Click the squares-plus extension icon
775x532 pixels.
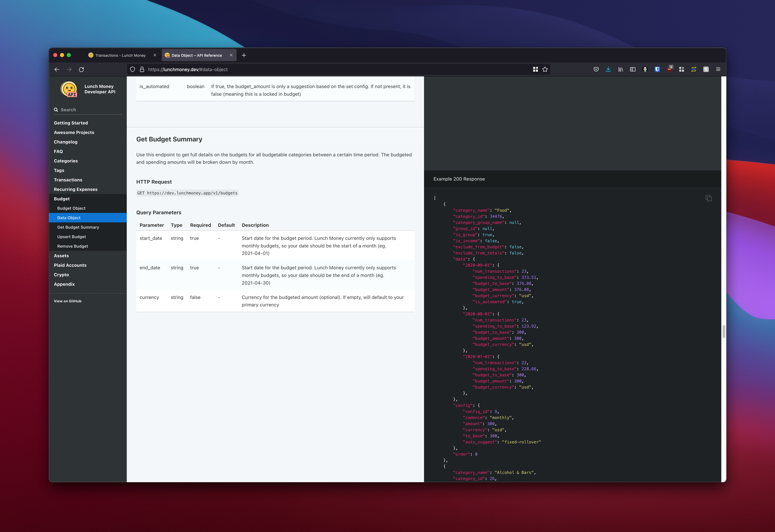(x=682, y=69)
